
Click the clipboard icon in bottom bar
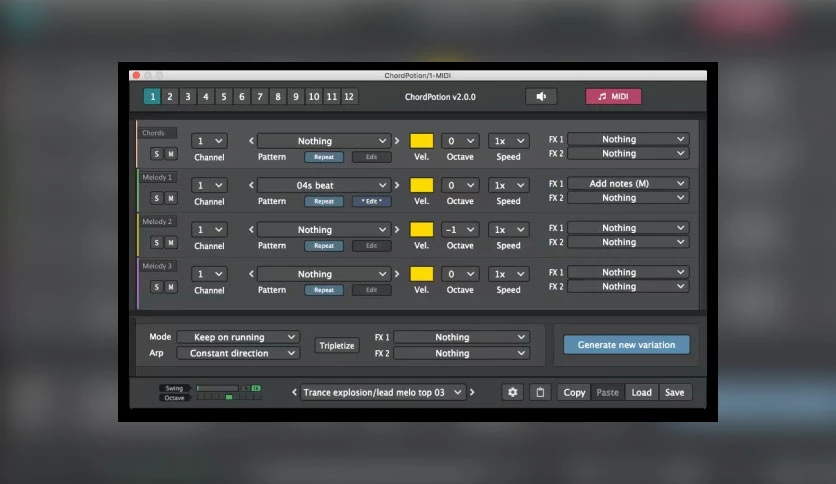pyautogui.click(x=540, y=392)
